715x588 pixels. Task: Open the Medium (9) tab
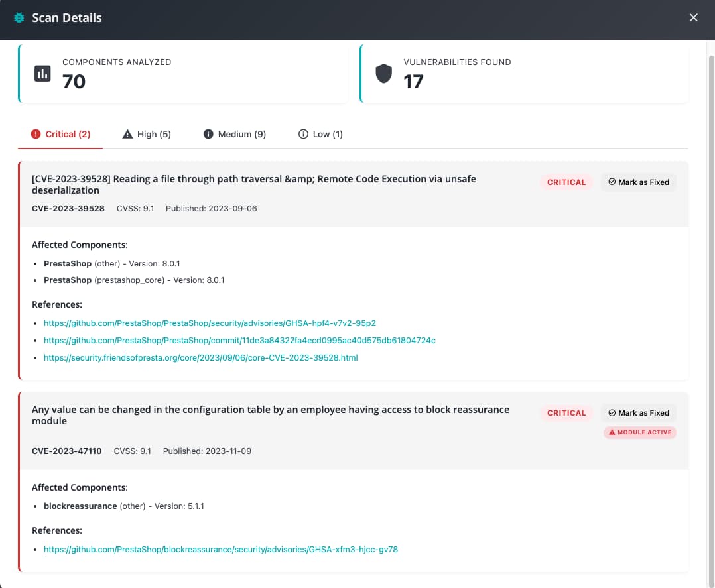click(234, 134)
